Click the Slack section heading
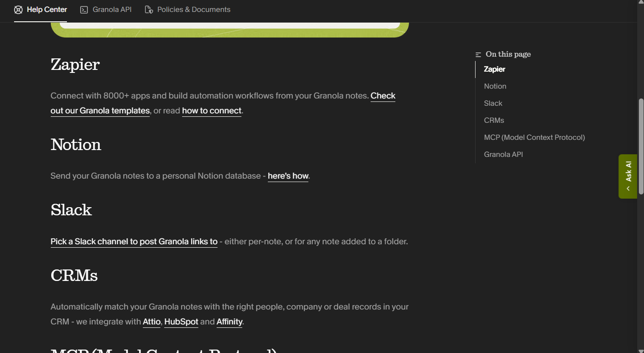644x353 pixels. tap(71, 210)
